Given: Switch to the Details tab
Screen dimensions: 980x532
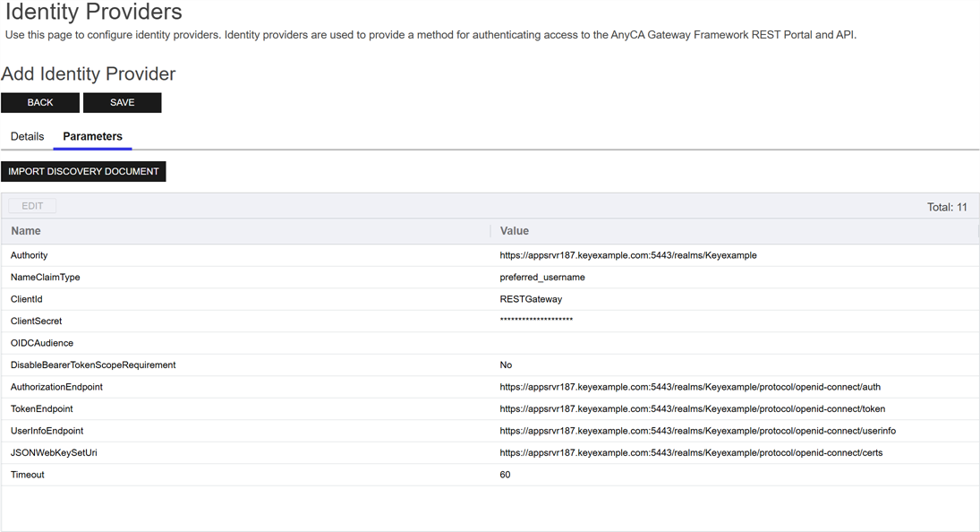Looking at the screenshot, I should 27,137.
